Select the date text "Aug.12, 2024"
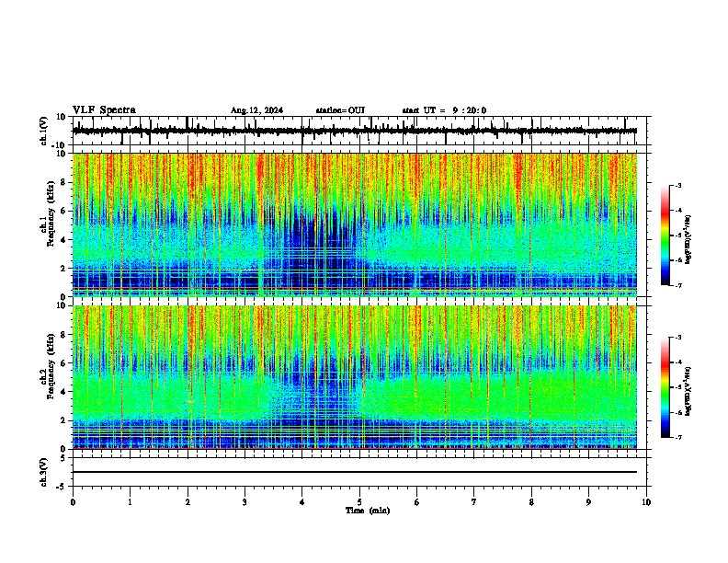Screen dimensions: 728x563 click(x=256, y=110)
